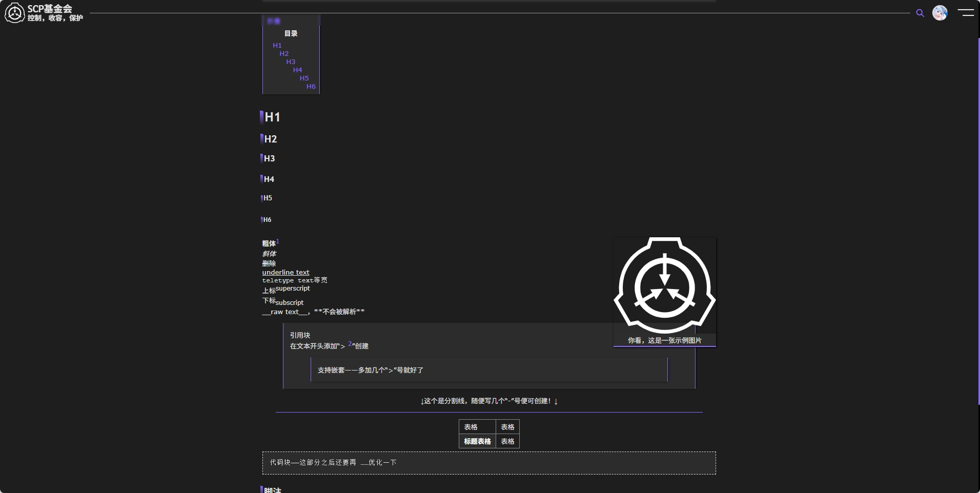Click the anchor marker beside heading H6
This screenshot has height=493, width=980.
(x=261, y=220)
